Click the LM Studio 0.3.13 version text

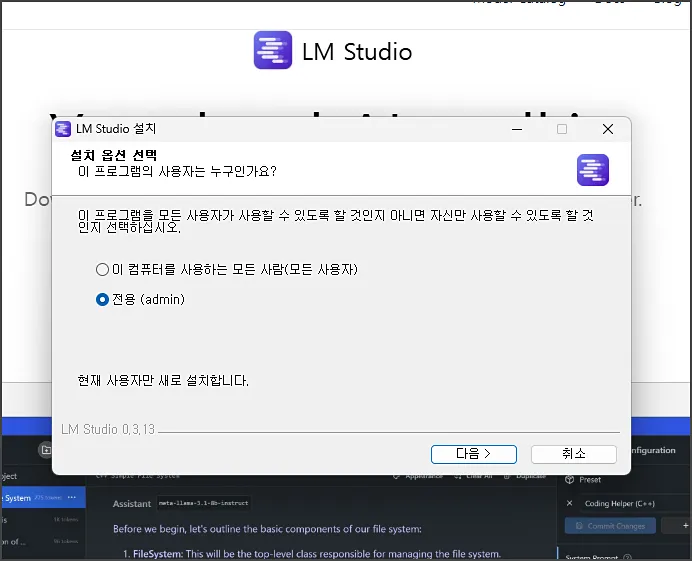[x=108, y=429]
